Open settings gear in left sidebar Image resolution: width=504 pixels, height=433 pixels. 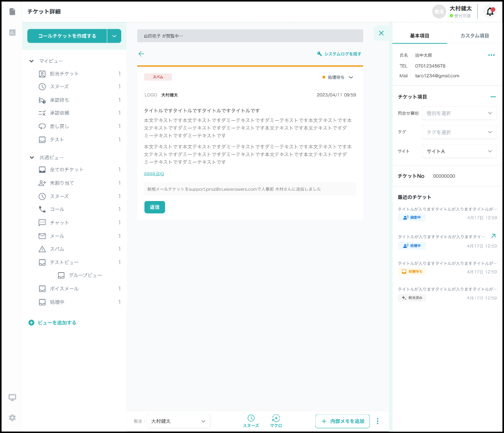coord(12,418)
